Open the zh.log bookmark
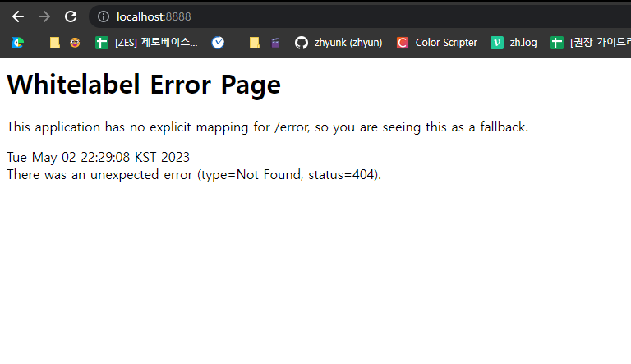Screen dimensions: 631x364 point(514,42)
